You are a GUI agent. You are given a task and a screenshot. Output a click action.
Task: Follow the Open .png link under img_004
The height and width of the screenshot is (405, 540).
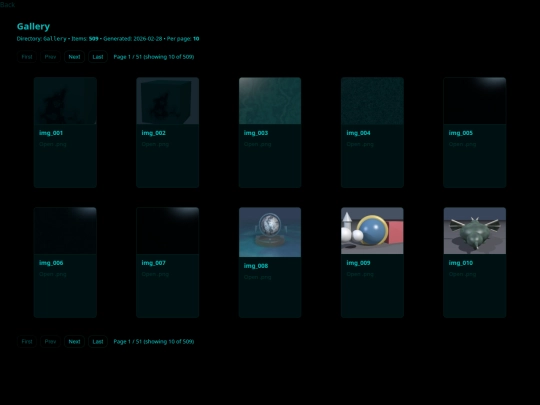pyautogui.click(x=360, y=144)
